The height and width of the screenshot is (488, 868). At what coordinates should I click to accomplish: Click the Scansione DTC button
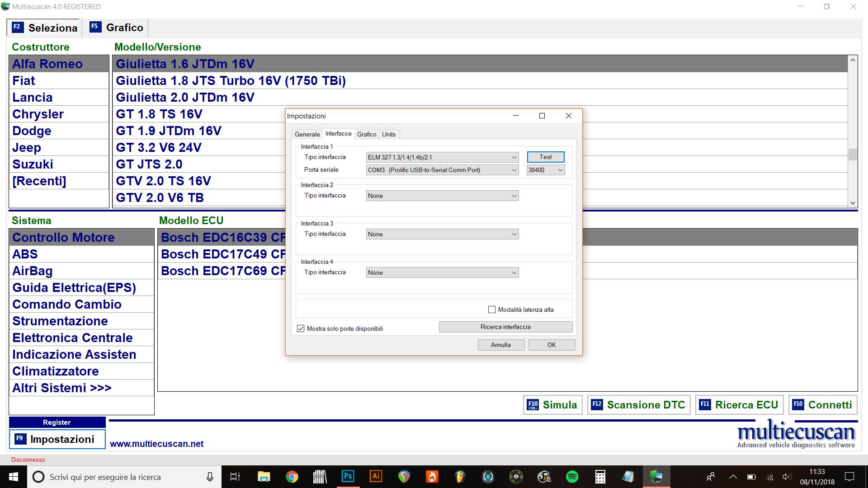point(638,404)
